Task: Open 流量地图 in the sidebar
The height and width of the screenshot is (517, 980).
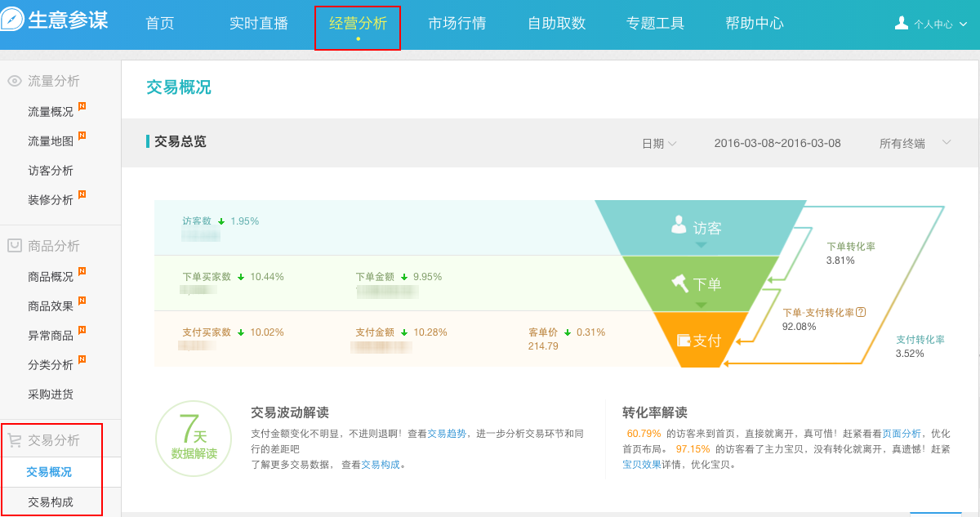Action: point(51,141)
